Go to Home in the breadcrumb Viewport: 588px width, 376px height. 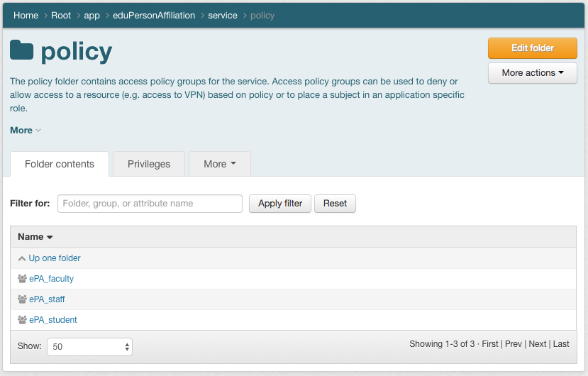click(x=26, y=16)
